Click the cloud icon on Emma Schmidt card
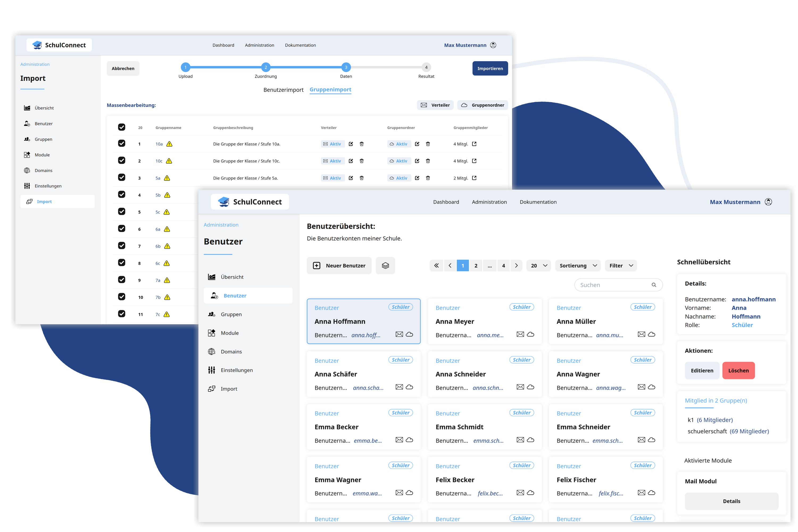The height and width of the screenshot is (532, 798). click(x=531, y=440)
